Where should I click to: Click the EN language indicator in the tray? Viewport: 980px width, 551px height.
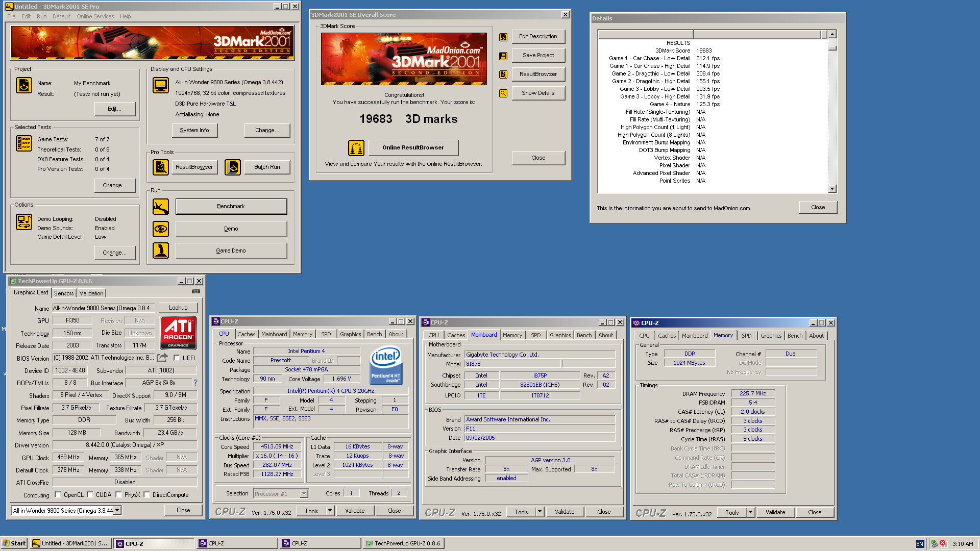pos(920,544)
